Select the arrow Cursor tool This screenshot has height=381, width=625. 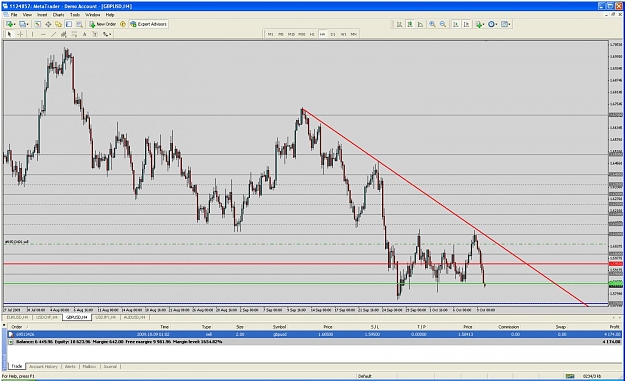coord(9,35)
